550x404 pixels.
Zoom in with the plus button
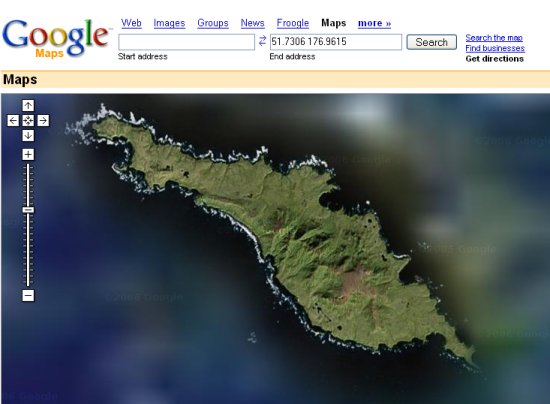point(28,154)
